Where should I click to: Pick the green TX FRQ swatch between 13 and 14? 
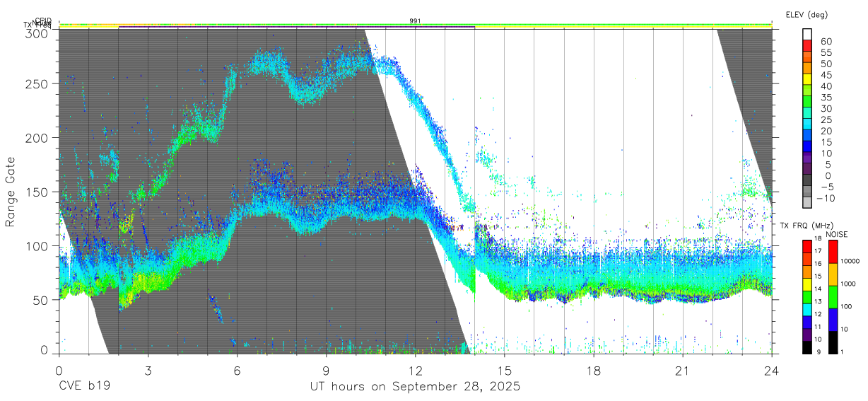807,296
